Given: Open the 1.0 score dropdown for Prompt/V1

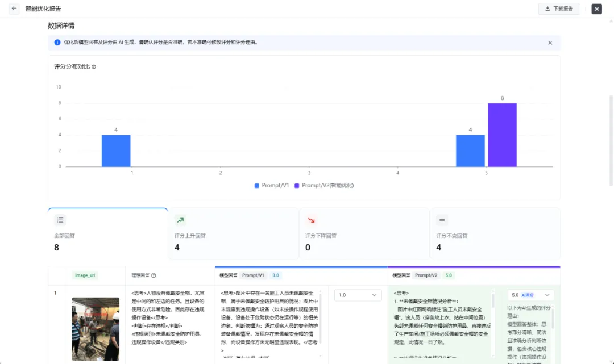Looking at the screenshot, I should tap(358, 295).
